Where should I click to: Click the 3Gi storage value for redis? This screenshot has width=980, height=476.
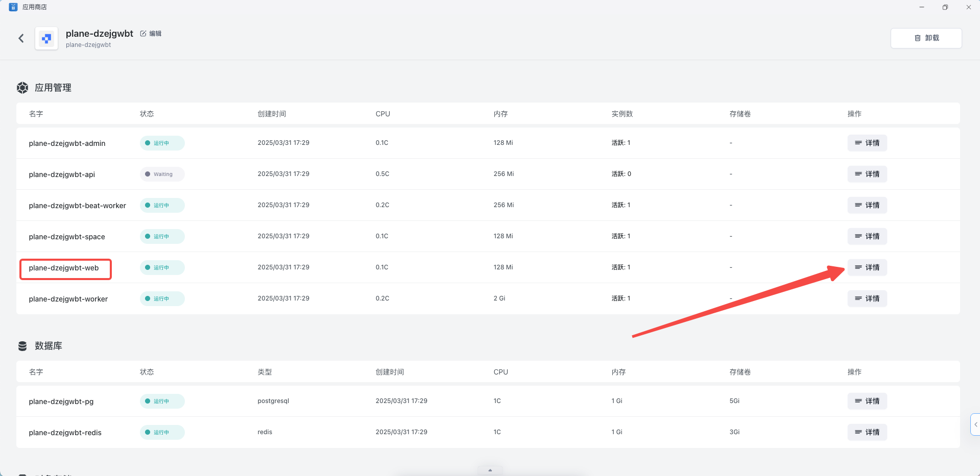pos(734,432)
